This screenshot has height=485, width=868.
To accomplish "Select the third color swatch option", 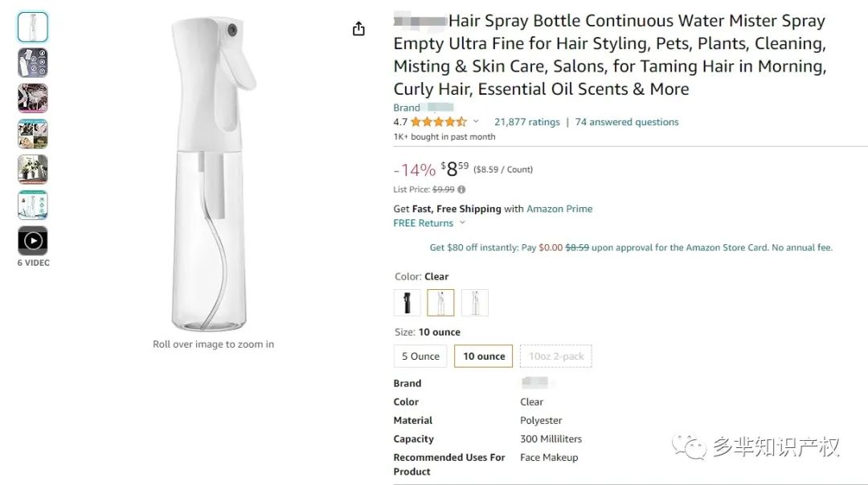I will click(x=475, y=303).
